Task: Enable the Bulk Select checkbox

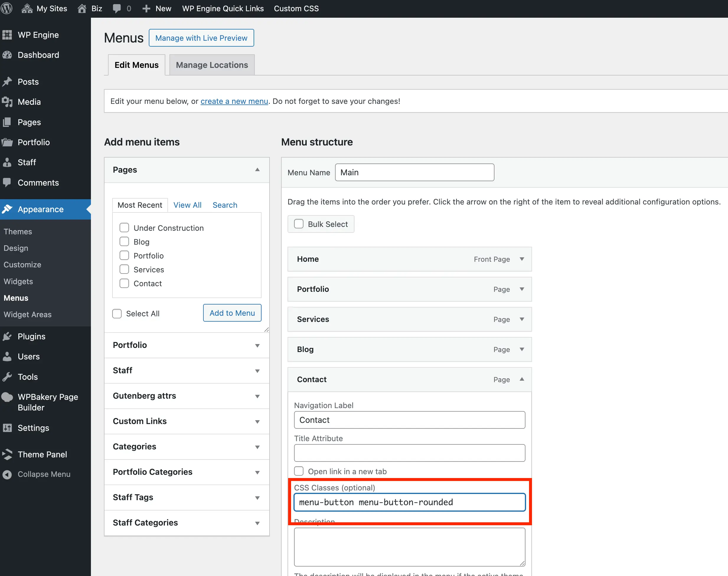Action: (x=298, y=224)
